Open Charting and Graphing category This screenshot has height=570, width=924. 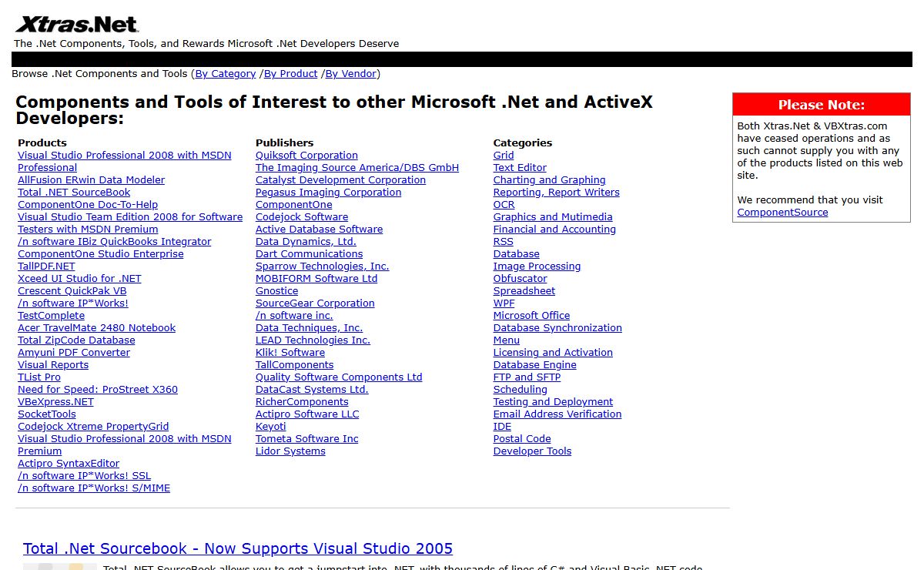tap(549, 180)
